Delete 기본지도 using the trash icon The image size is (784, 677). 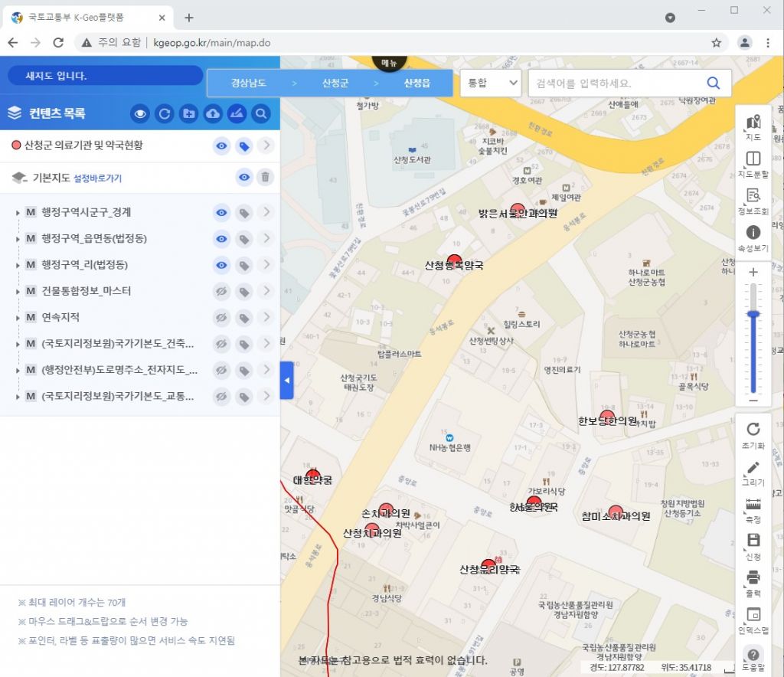pos(265,178)
